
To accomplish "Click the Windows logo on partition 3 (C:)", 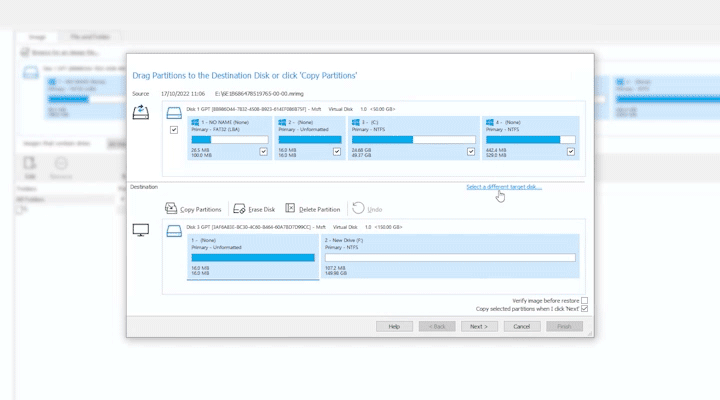I will 357,123.
